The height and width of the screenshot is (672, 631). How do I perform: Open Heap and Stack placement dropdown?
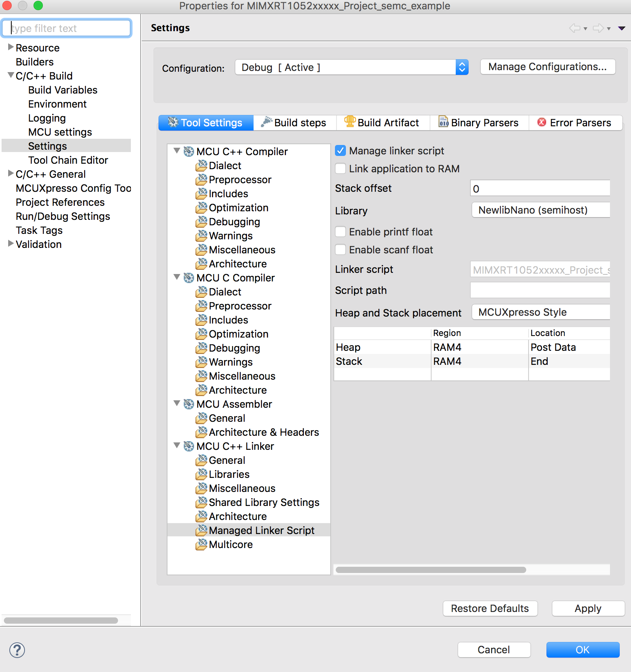click(x=541, y=312)
